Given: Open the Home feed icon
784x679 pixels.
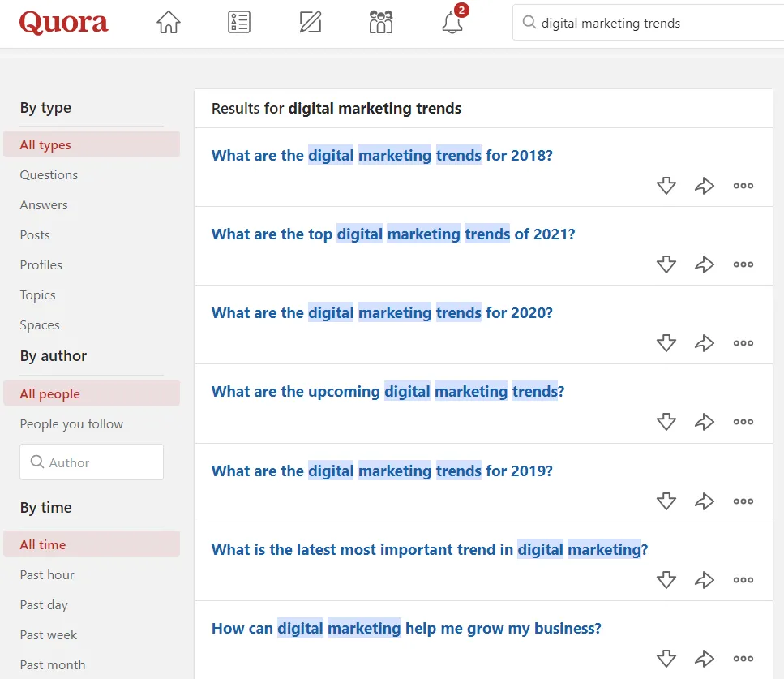Looking at the screenshot, I should [x=168, y=23].
